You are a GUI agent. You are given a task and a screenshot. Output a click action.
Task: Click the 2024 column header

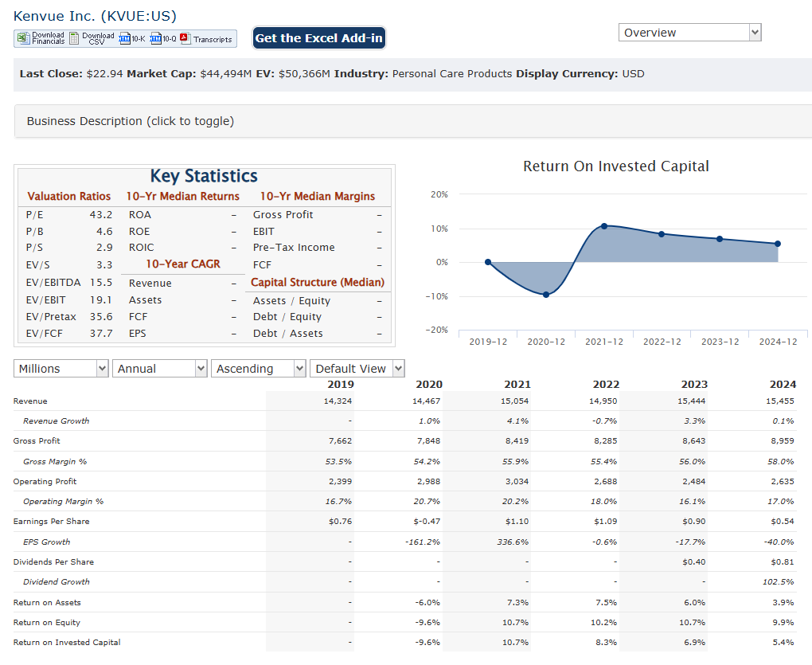pos(783,385)
